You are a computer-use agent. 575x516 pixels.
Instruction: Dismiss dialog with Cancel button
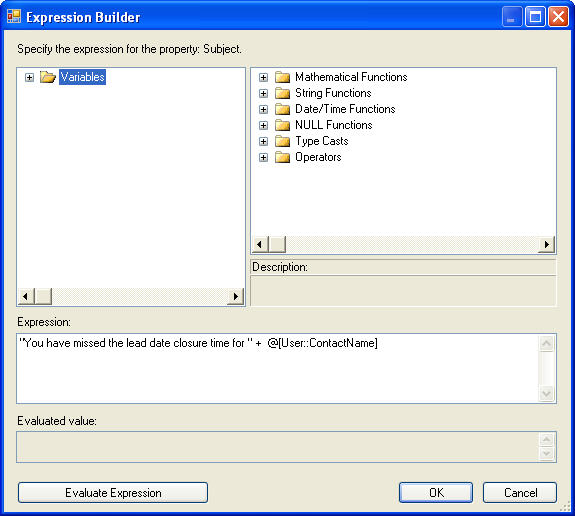pyautogui.click(x=520, y=493)
